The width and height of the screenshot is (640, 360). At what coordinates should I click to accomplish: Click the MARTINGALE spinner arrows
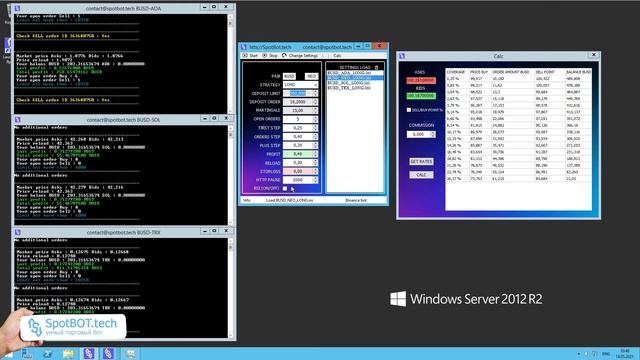point(316,111)
